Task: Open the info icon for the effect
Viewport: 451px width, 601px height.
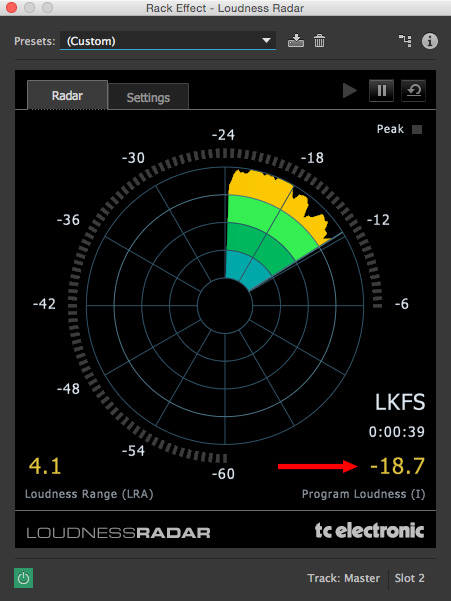Action: click(430, 41)
